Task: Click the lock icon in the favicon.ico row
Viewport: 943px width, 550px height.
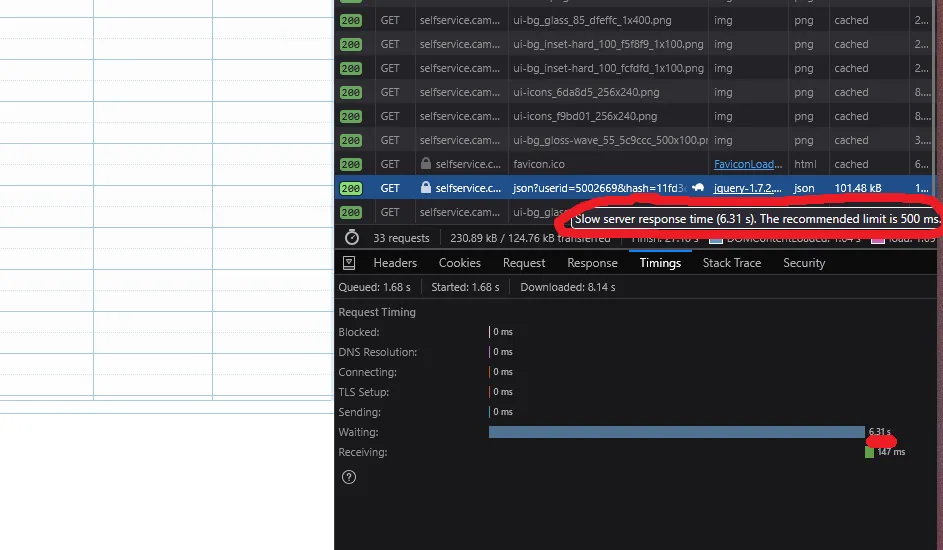Action: point(426,163)
